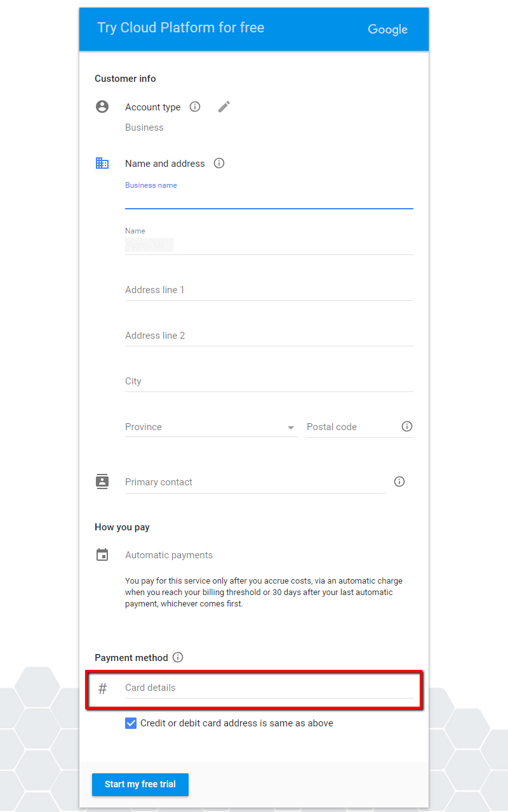Open the Primary contact info tooltip

pyautogui.click(x=399, y=481)
